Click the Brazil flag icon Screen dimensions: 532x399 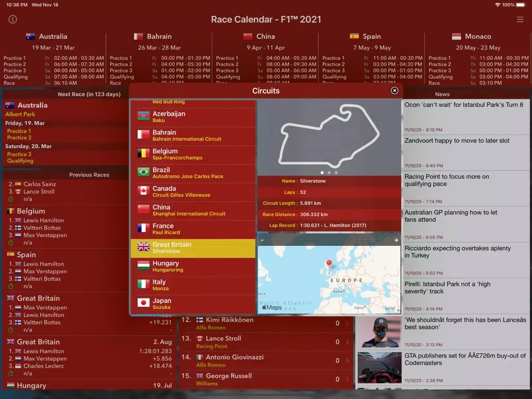144,172
